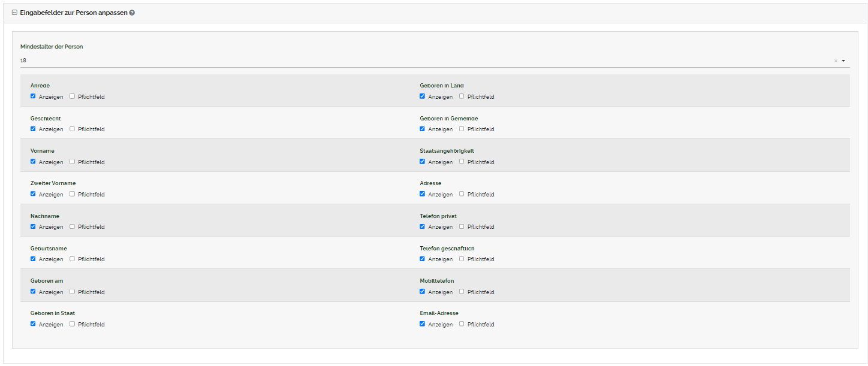Click the Mindestalter der Person field showing 18
The image size is (868, 366).
420,61
